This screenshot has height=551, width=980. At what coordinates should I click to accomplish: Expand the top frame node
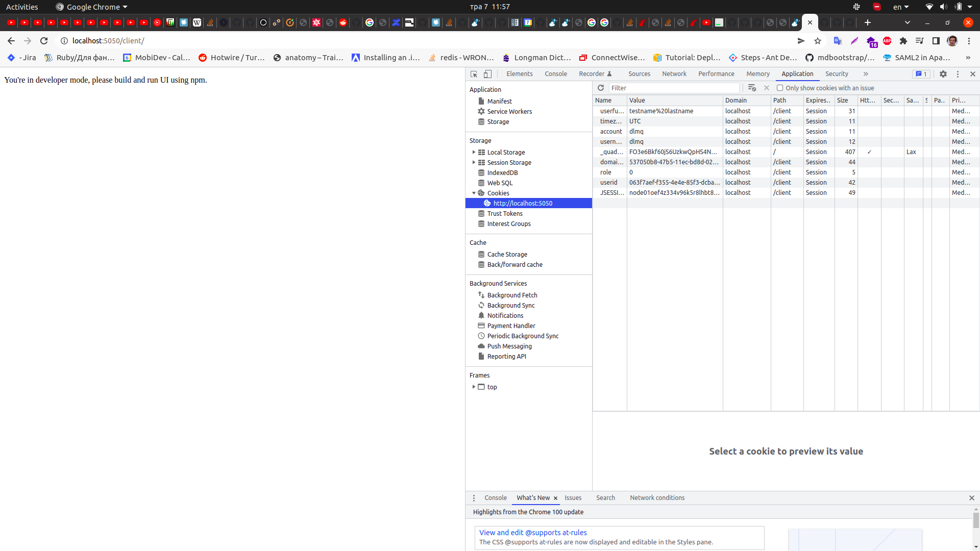tap(474, 387)
